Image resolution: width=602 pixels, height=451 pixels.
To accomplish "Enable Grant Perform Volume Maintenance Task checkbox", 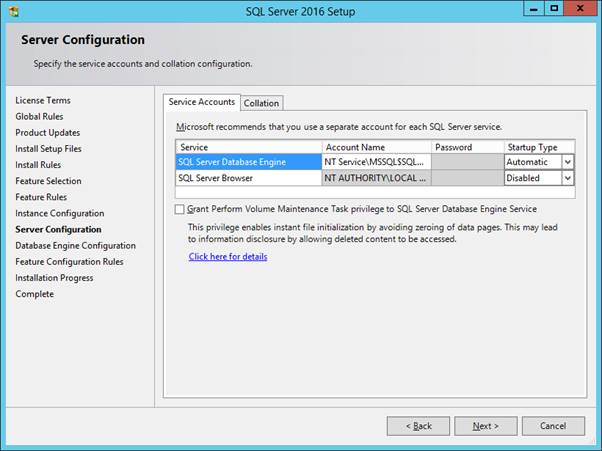I will coord(179,209).
